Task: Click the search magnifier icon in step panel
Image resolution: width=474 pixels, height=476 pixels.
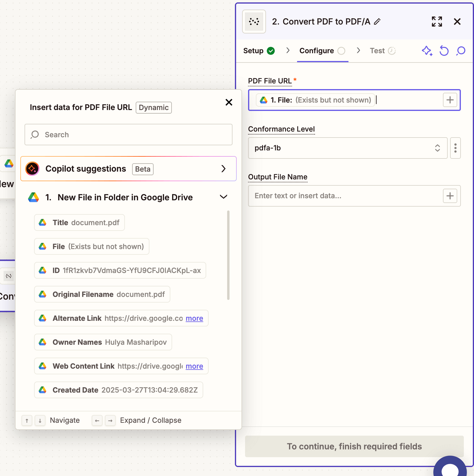Action: 461,51
